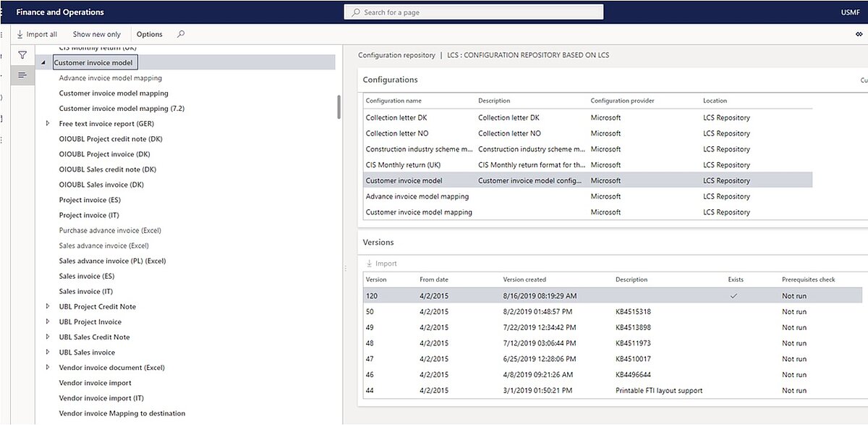868x425 pixels.
Task: Expand the UBL Project Credit Note node
Action: (x=48, y=307)
